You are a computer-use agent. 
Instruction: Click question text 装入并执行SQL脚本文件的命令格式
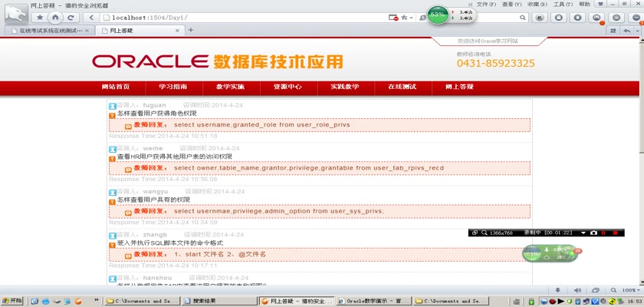point(170,243)
